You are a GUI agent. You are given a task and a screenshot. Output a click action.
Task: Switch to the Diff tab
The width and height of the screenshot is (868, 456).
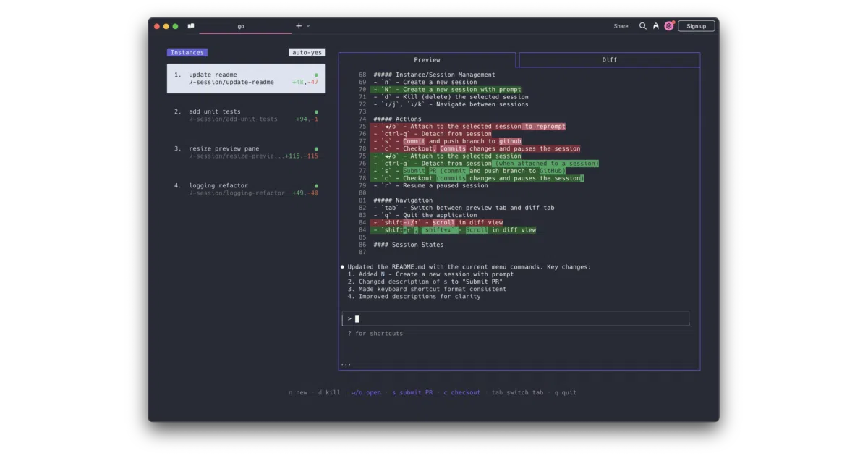point(610,60)
